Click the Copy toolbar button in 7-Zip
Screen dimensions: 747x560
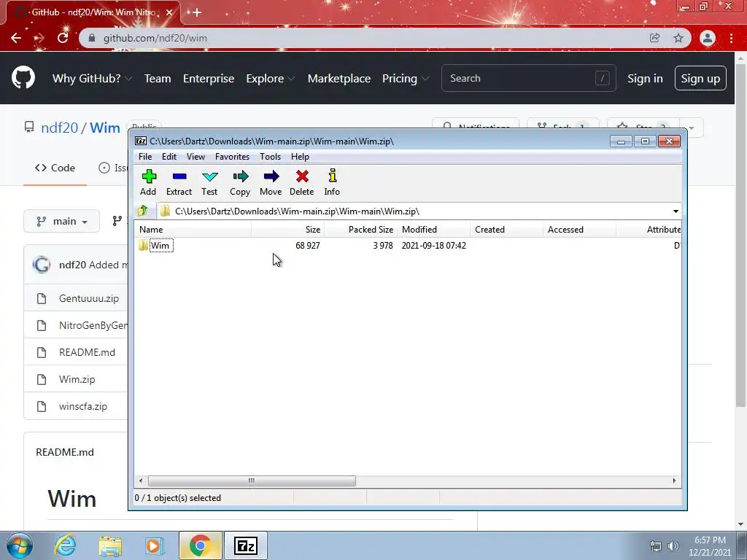click(x=240, y=182)
